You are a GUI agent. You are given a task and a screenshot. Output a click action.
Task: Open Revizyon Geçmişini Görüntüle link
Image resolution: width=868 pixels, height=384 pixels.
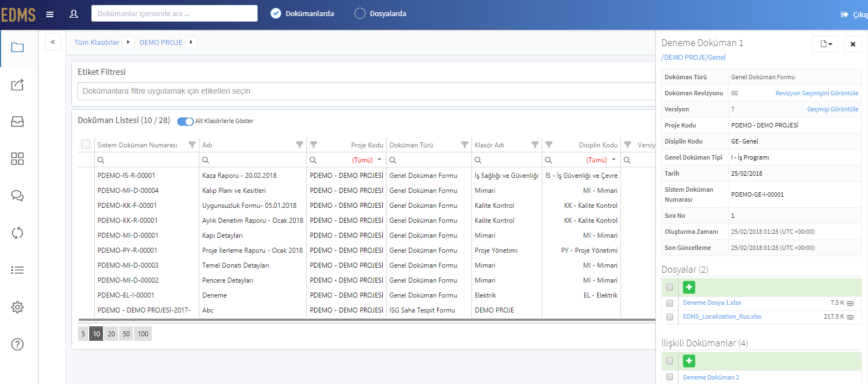pos(817,93)
